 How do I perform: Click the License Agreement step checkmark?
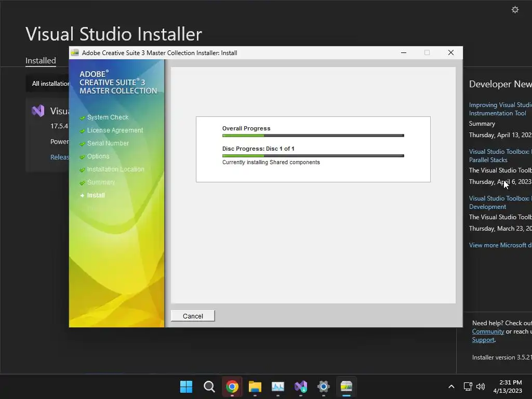(82, 130)
